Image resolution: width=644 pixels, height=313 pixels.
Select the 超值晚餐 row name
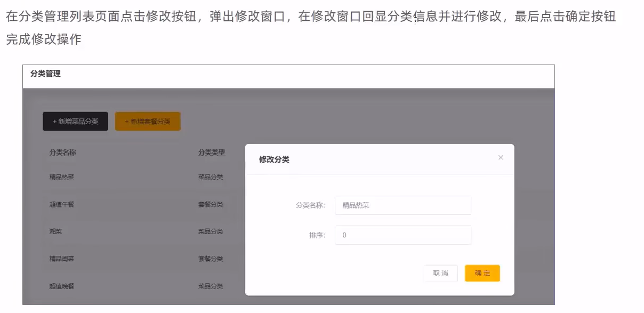pos(62,286)
